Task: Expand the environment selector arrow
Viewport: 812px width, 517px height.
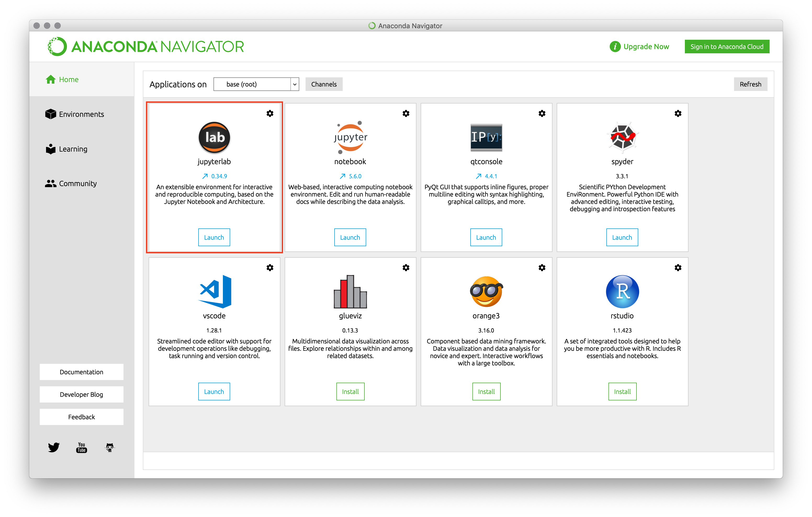Action: click(295, 84)
